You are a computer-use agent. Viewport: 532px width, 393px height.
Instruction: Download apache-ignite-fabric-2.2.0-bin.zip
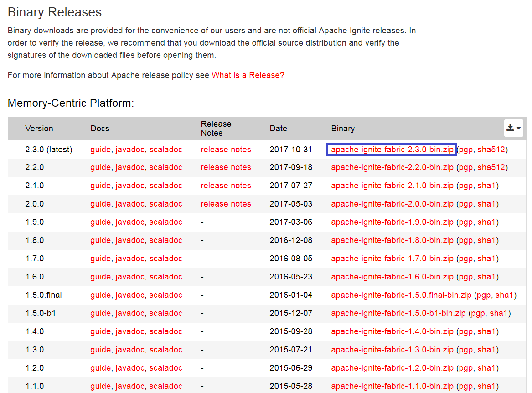[392, 167]
